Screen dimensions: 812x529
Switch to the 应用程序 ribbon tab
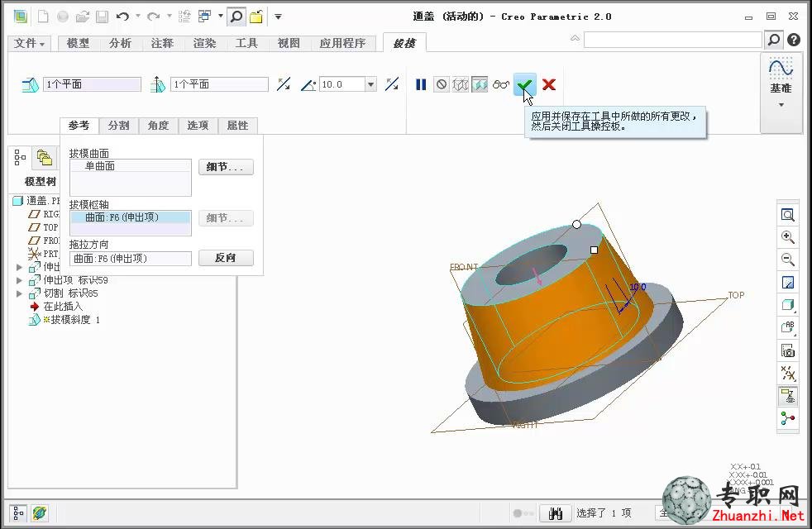pos(343,43)
